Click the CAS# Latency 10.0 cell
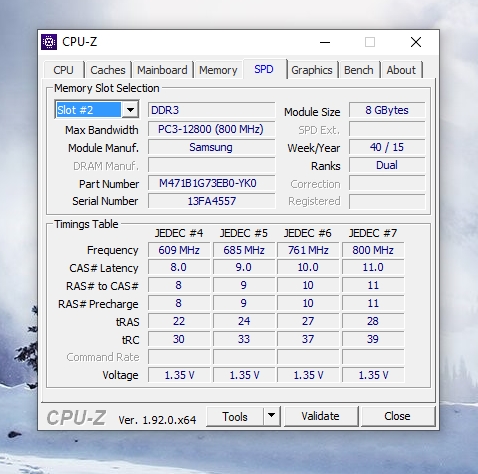This screenshot has height=474, width=478. coord(308,267)
